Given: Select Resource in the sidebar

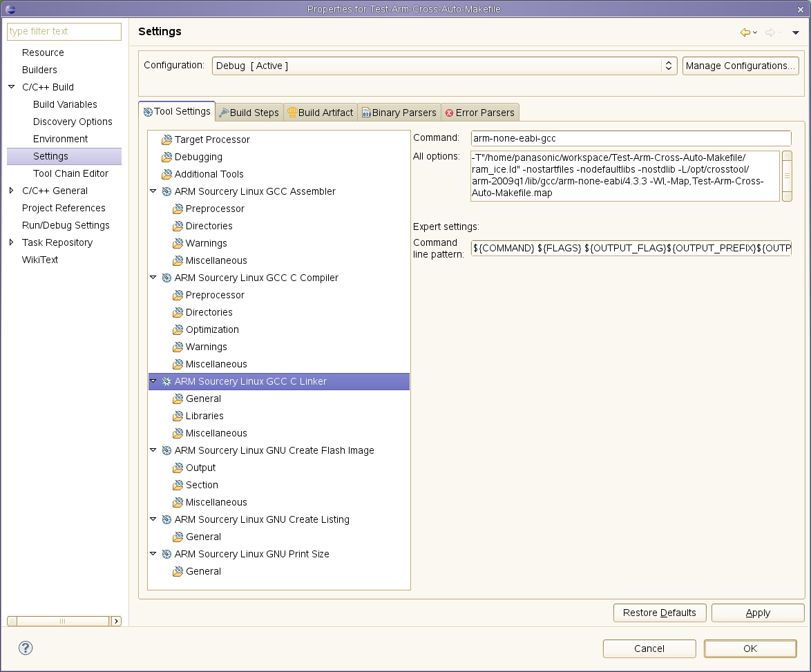Looking at the screenshot, I should pyautogui.click(x=43, y=52).
